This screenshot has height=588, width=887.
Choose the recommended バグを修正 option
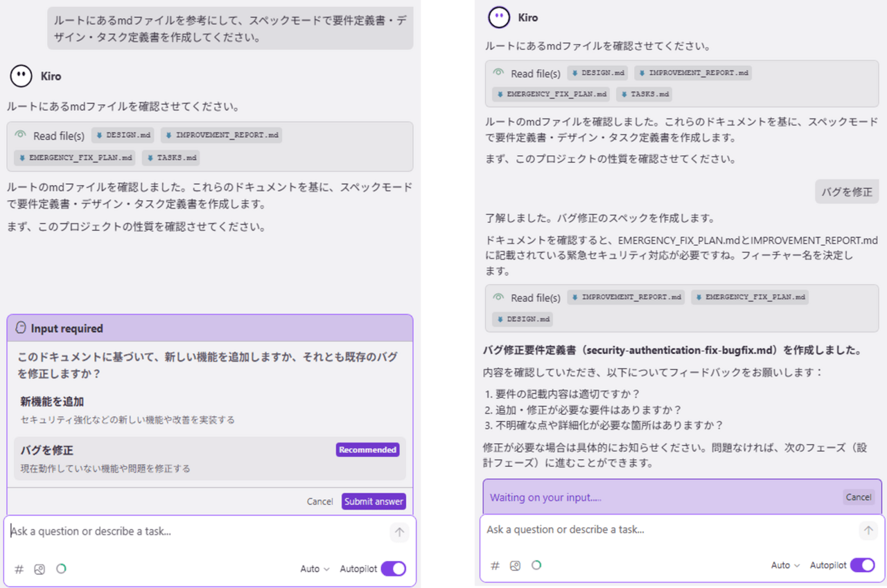click(209, 458)
